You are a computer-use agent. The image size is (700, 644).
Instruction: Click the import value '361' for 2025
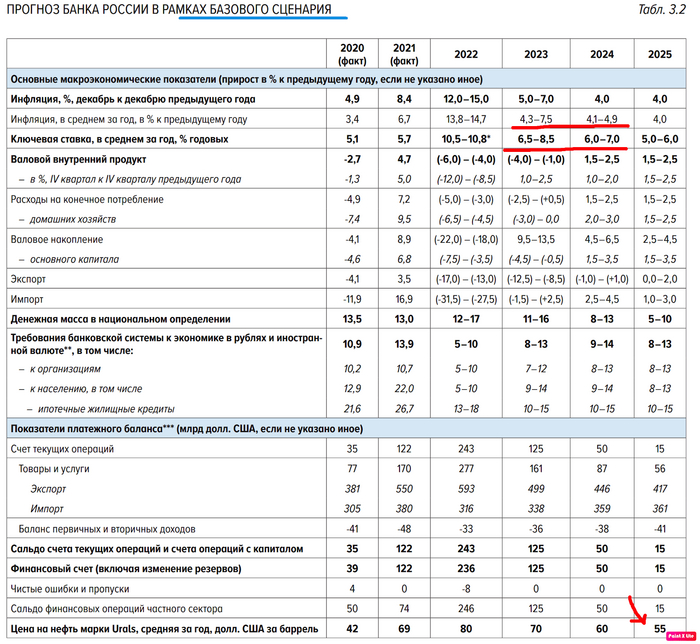pyautogui.click(x=660, y=509)
